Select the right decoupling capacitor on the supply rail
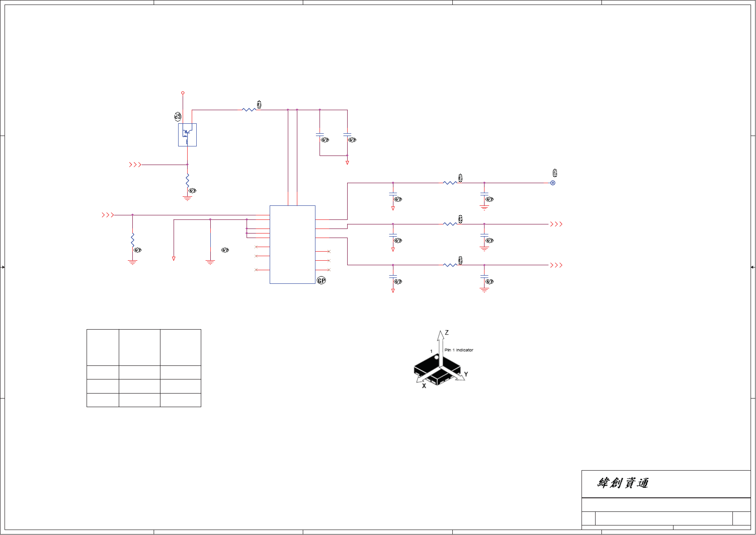This screenshot has width=756, height=535. click(x=347, y=135)
